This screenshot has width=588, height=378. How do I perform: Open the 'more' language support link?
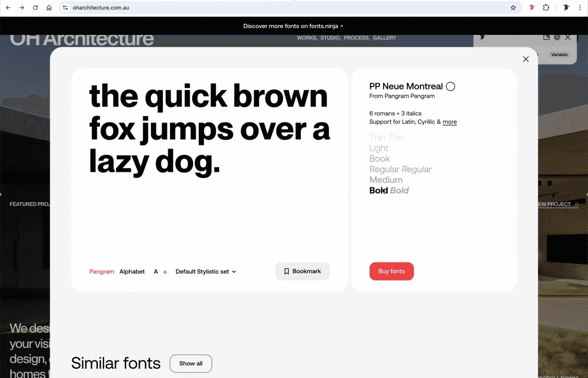(450, 122)
